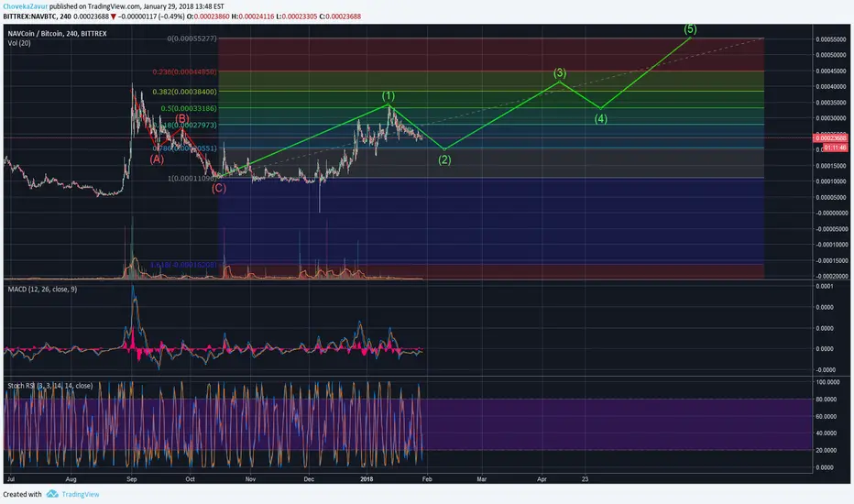The width and height of the screenshot is (854, 504).
Task: Click the 2018 label on the time axis
Action: (x=367, y=479)
